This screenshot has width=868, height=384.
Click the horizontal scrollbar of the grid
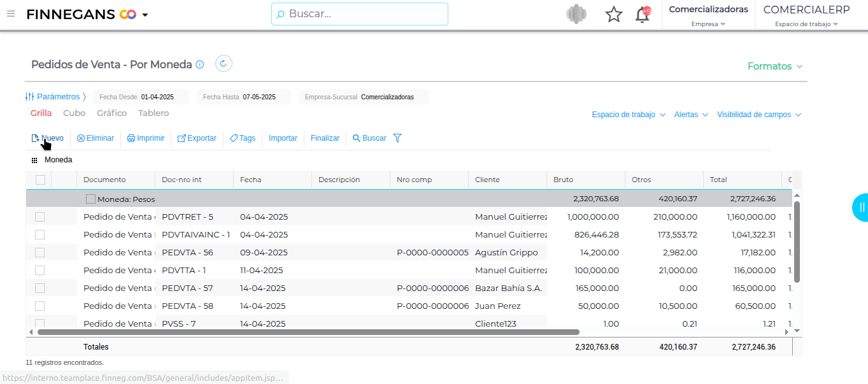pos(308,332)
